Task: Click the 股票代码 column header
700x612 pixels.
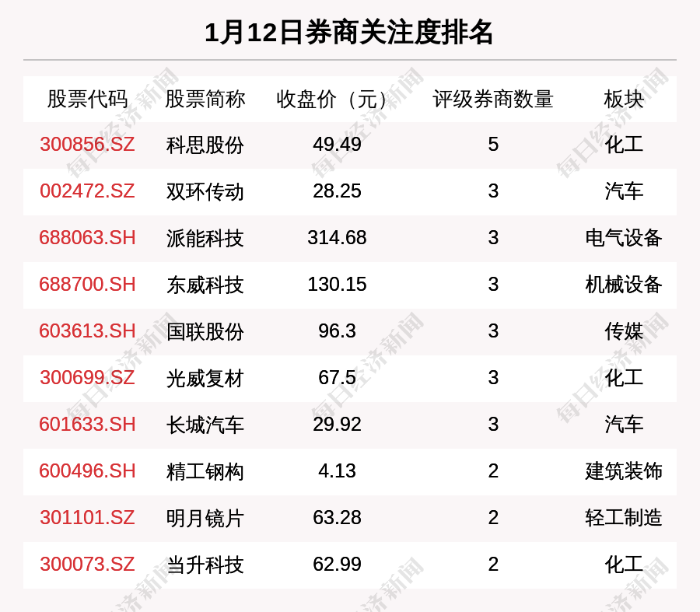Action: point(87,99)
